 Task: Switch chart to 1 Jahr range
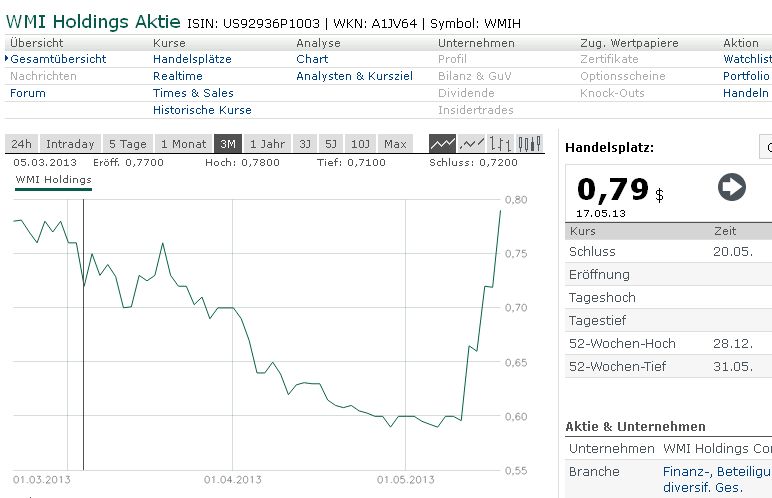click(267, 144)
